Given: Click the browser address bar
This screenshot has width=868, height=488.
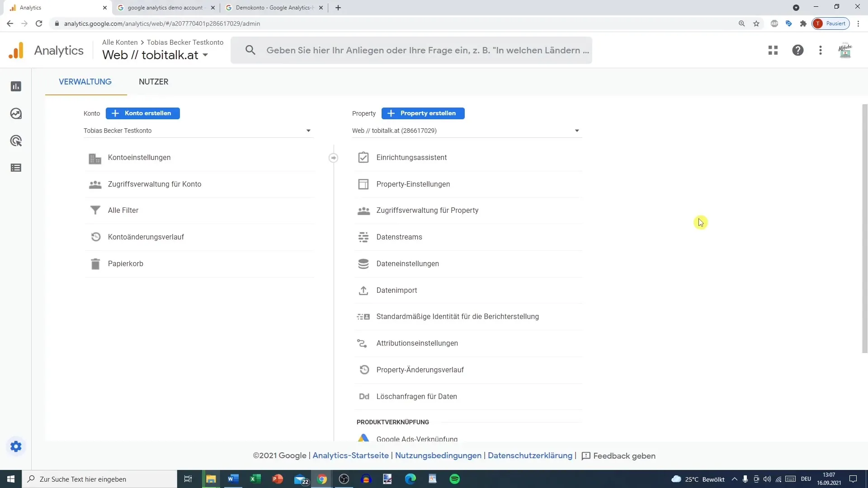Looking at the screenshot, I should tap(393, 23).
